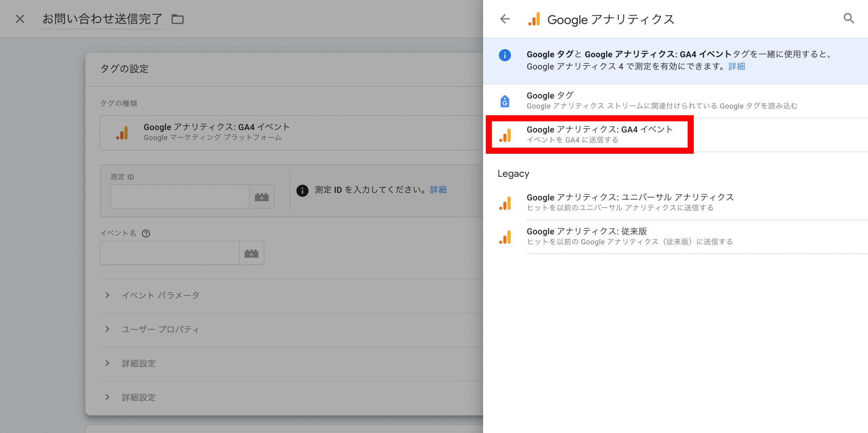Expand the ユーザー プロパティ section
The image size is (868, 433).
[x=292, y=329]
